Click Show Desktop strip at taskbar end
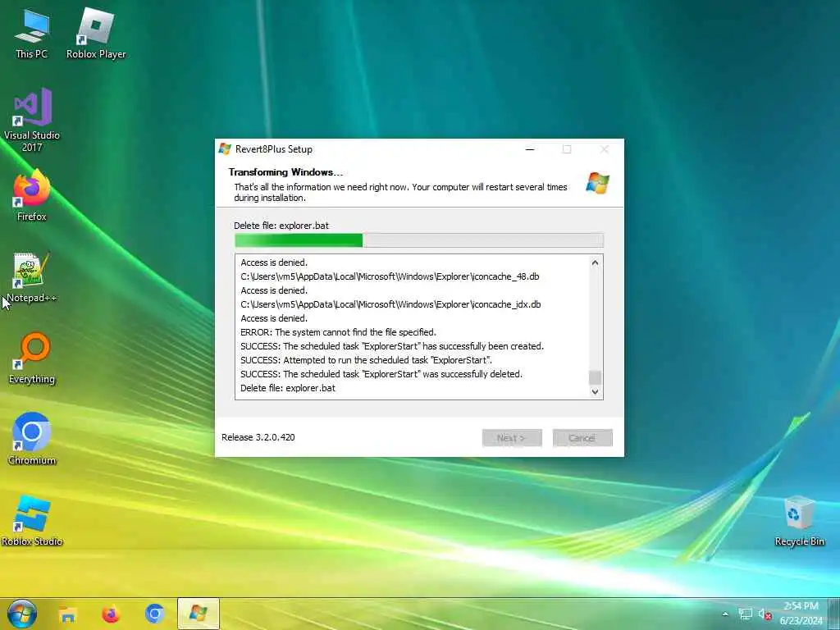Viewport: 840px width, 630px height. click(834, 614)
